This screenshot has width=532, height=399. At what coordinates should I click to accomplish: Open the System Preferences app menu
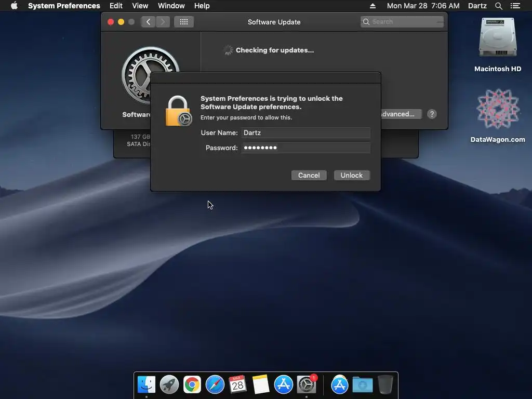coord(64,6)
